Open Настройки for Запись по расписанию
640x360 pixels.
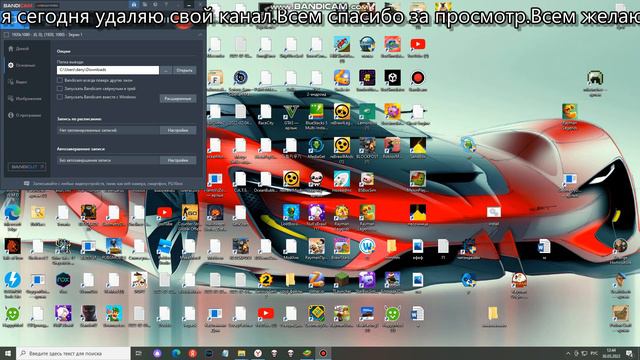(178, 130)
